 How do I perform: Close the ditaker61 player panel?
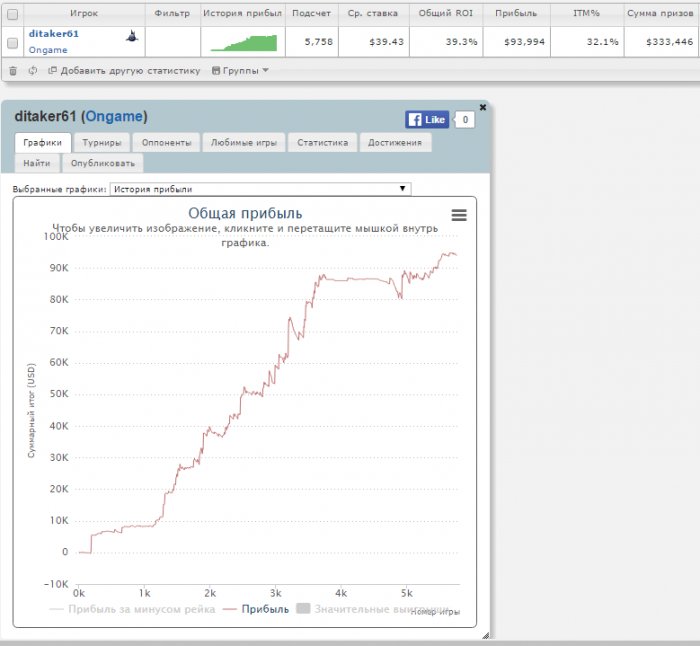483,106
